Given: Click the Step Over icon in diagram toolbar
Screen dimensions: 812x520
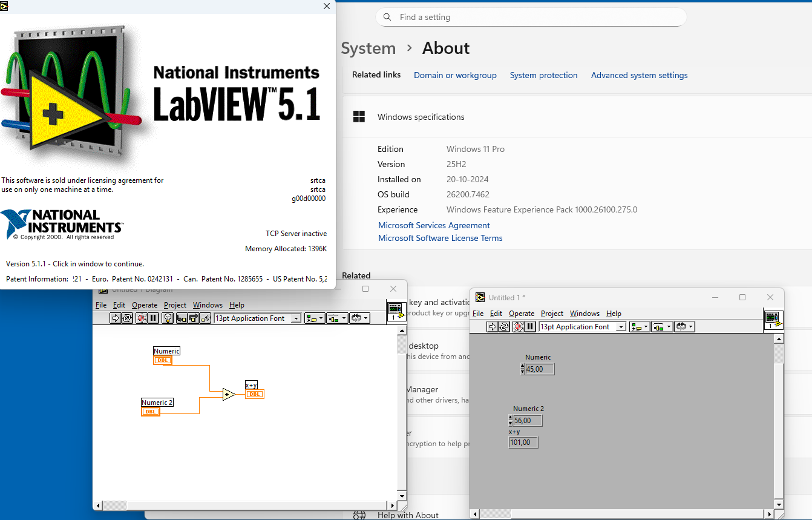Looking at the screenshot, I should tap(194, 318).
